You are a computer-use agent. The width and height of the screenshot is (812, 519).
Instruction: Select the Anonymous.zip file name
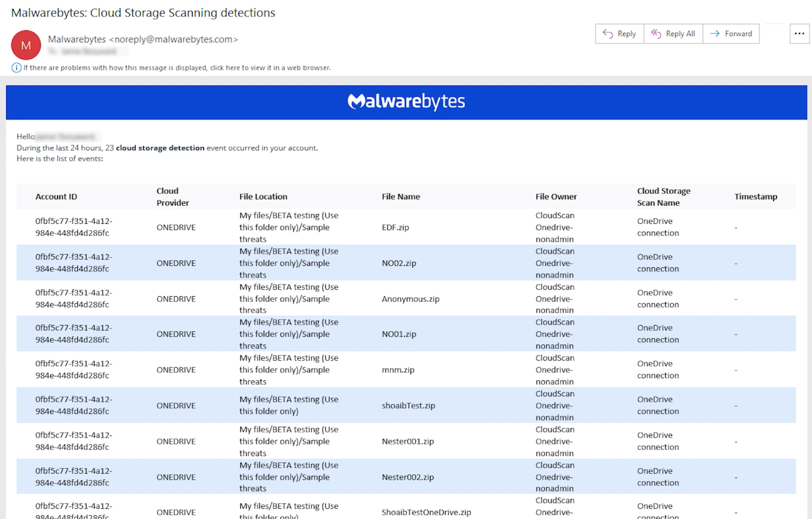click(411, 299)
